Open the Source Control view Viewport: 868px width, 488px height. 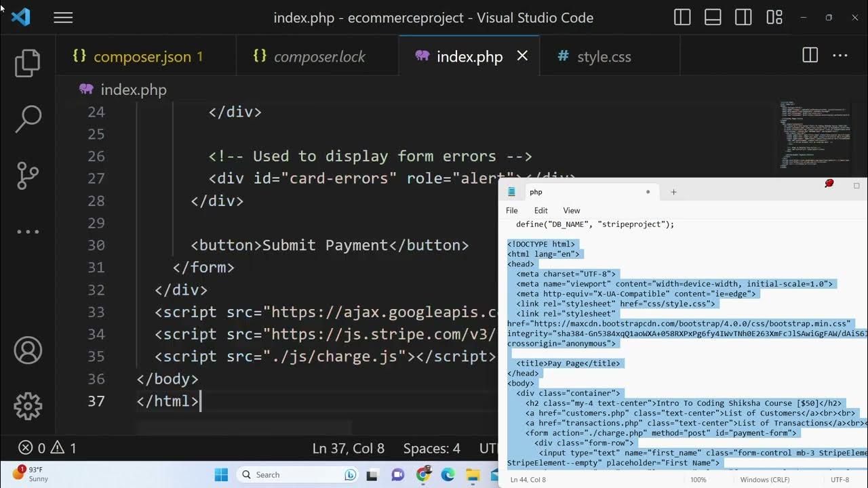coord(28,176)
